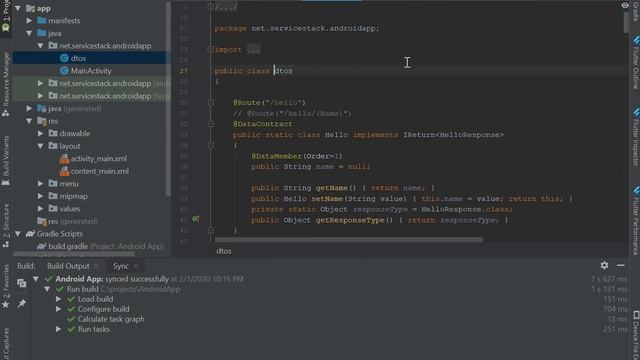Open the Structure sidebar tool
Screen dimensions: 640x360
[x=6, y=225]
